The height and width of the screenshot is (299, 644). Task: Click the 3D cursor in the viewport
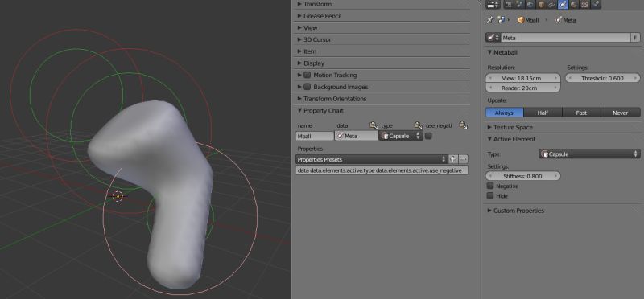[118, 196]
